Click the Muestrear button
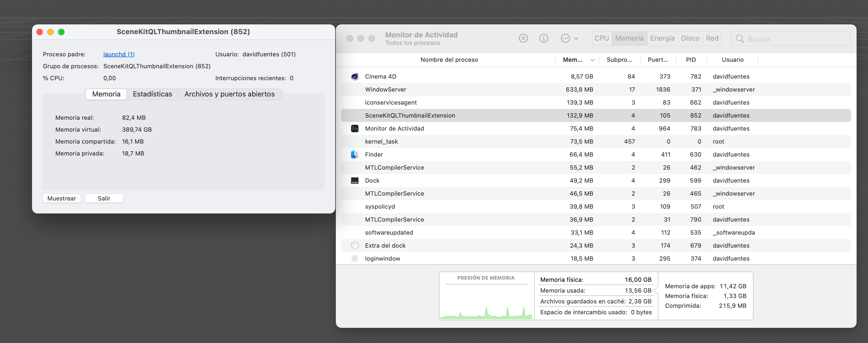This screenshot has height=343, width=868. [x=62, y=198]
